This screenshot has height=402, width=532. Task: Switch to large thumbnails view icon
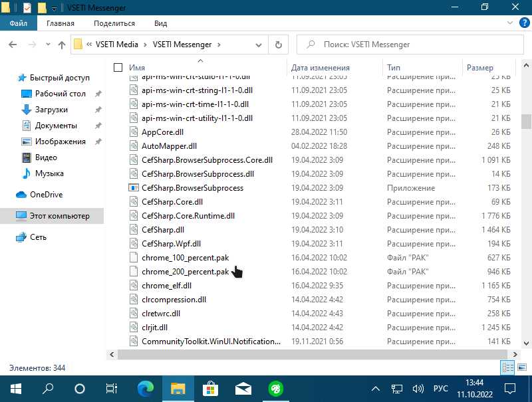[x=522, y=367]
